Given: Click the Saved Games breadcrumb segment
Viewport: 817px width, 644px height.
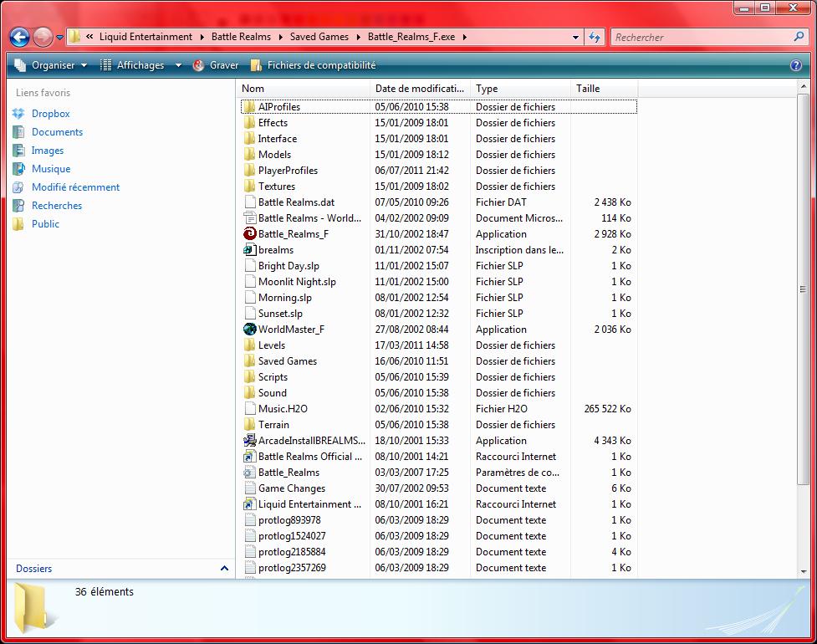Looking at the screenshot, I should 319,37.
